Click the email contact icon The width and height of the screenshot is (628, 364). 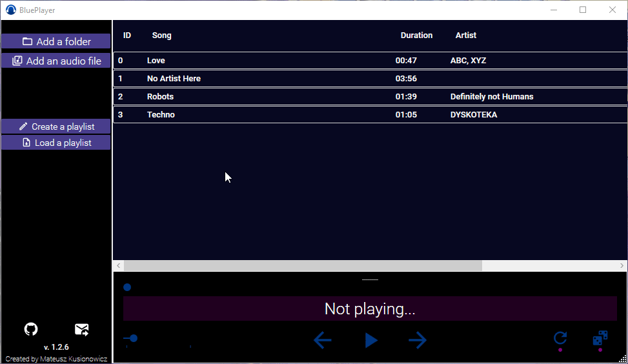pos(82,329)
